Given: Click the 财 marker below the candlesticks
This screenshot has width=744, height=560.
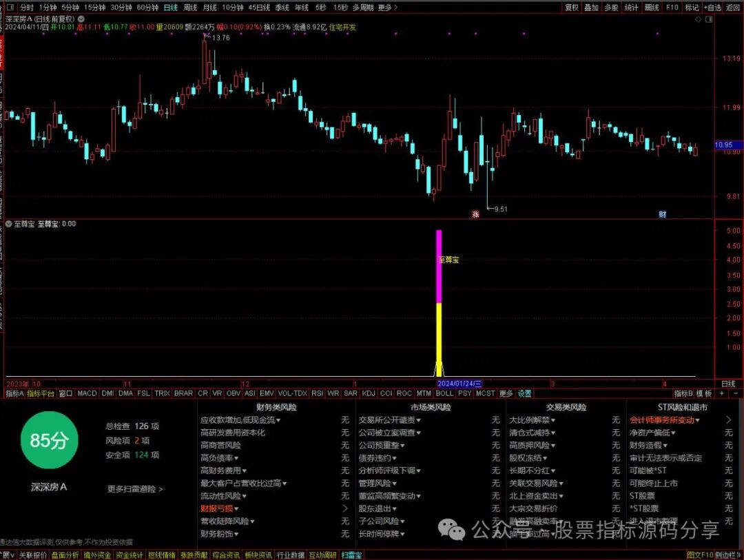Looking at the screenshot, I should pyautogui.click(x=663, y=214).
